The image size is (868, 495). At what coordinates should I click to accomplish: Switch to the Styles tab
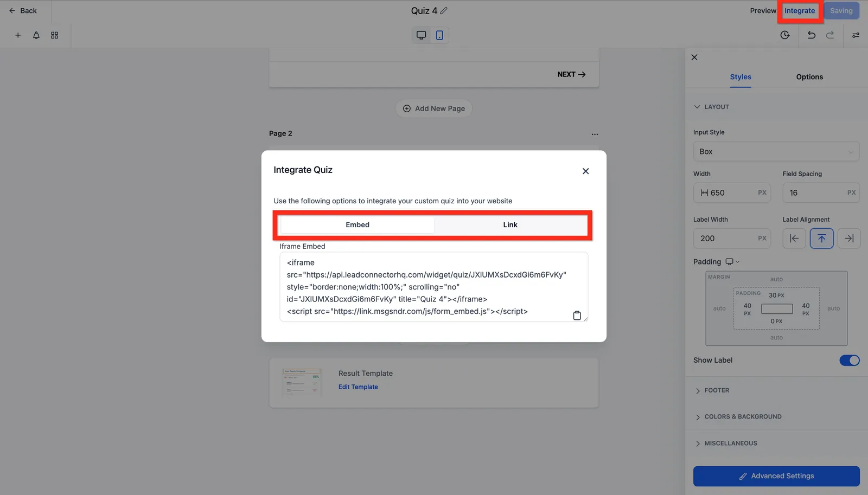(741, 77)
